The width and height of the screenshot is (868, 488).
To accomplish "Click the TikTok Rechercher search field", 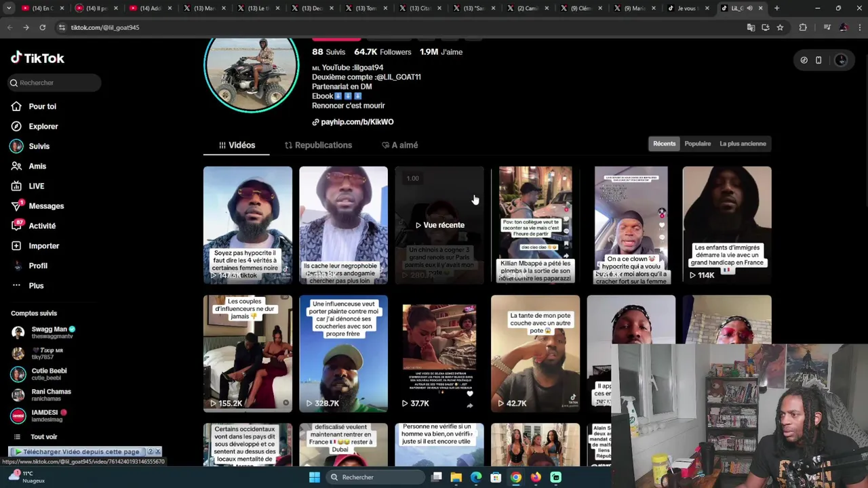I will click(x=54, y=83).
